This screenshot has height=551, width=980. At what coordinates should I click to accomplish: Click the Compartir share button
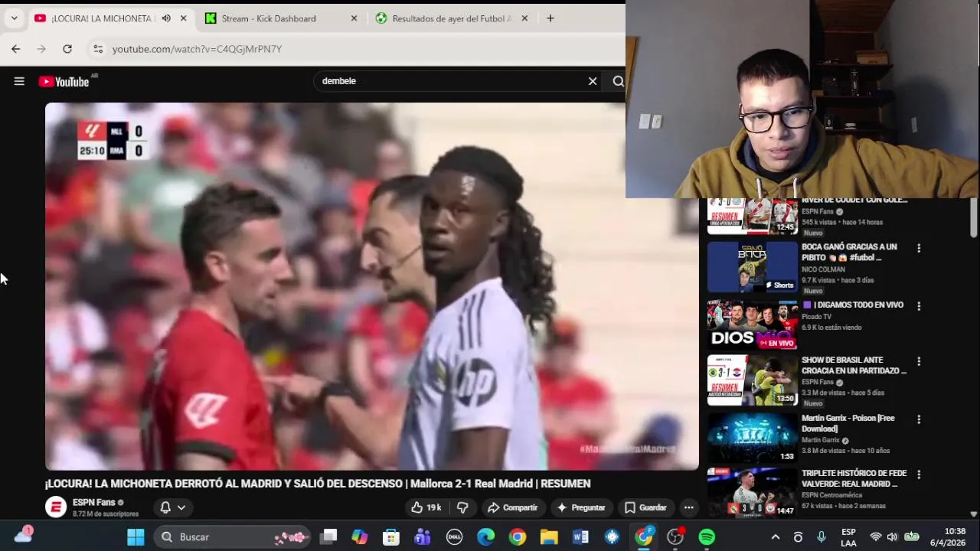(x=512, y=507)
